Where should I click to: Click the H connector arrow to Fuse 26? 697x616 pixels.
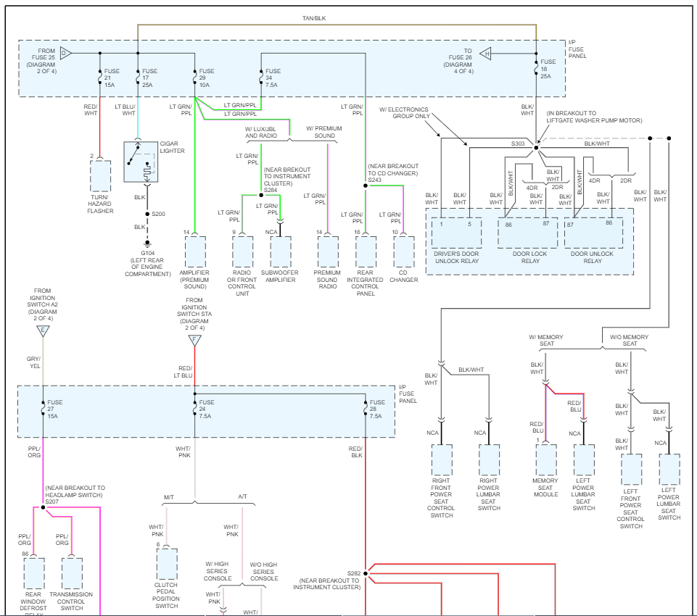pyautogui.click(x=486, y=54)
